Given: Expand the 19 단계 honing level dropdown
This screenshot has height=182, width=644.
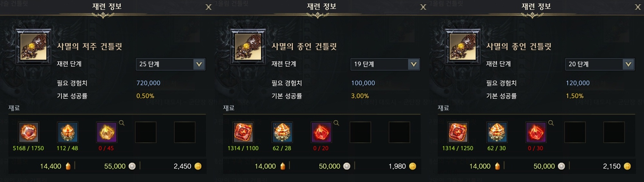Looking at the screenshot, I should [x=385, y=64].
